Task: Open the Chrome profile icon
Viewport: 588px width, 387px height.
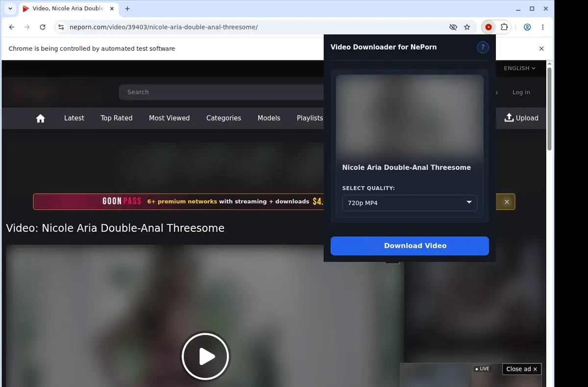Action: (x=527, y=27)
